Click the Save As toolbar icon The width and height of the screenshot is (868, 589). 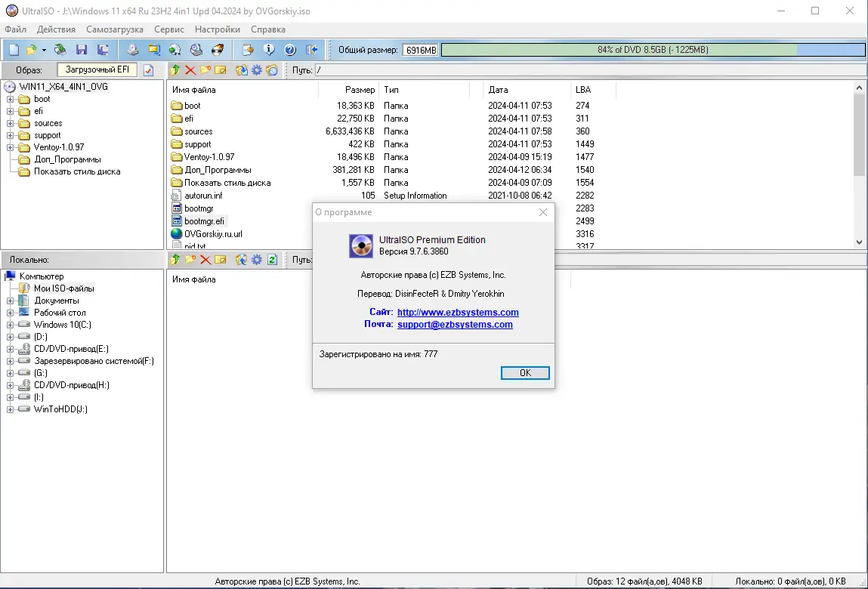click(x=103, y=50)
